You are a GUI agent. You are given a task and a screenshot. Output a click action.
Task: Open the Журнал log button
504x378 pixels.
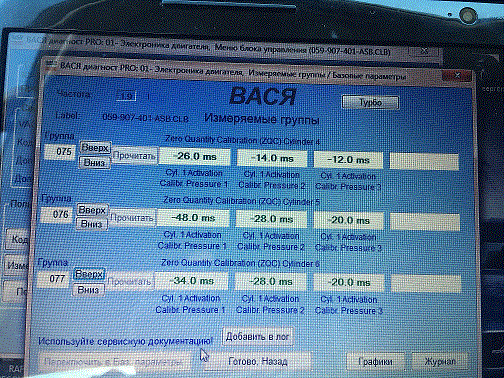[x=440, y=361]
